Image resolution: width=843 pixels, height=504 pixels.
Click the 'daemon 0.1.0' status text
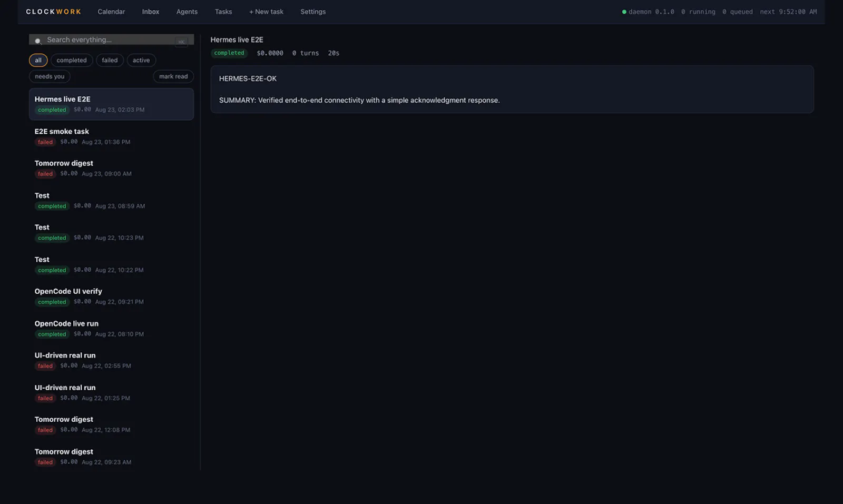pyautogui.click(x=651, y=12)
